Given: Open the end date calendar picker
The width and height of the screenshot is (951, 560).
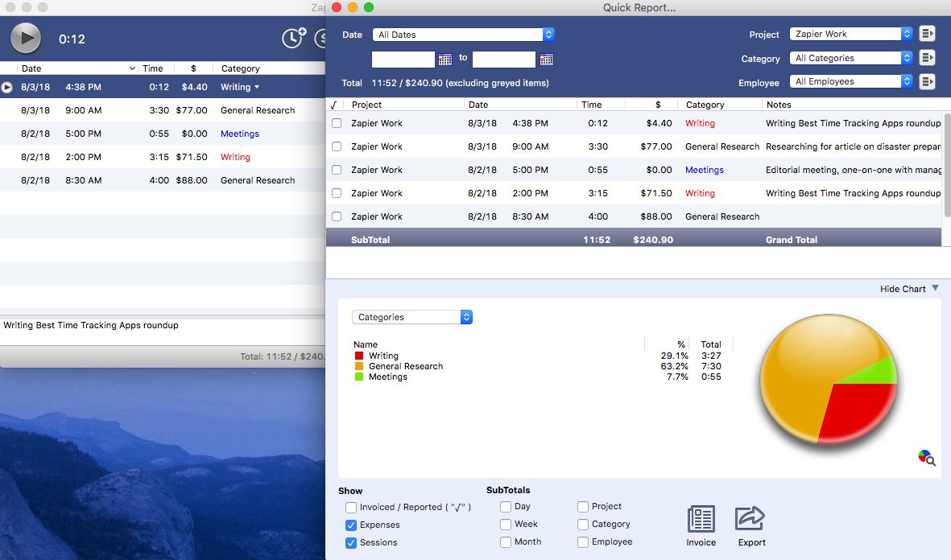Looking at the screenshot, I should tap(547, 60).
